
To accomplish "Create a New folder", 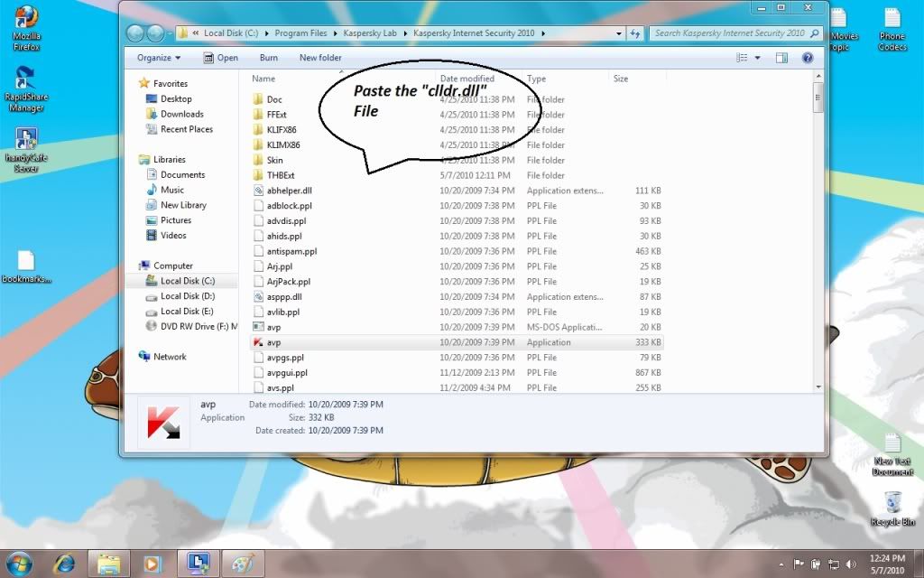I will [320, 57].
